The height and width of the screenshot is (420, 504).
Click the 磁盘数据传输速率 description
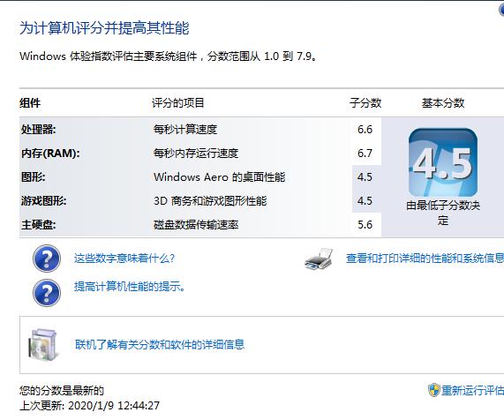(196, 225)
